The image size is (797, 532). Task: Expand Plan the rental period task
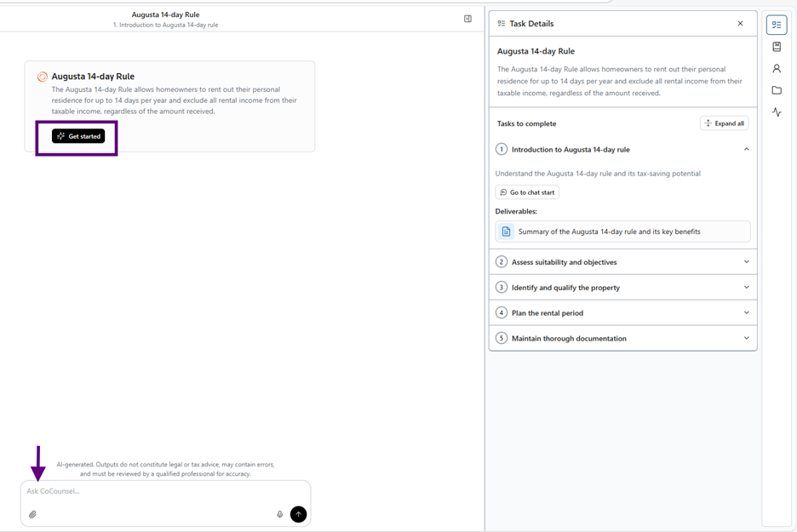coord(746,313)
